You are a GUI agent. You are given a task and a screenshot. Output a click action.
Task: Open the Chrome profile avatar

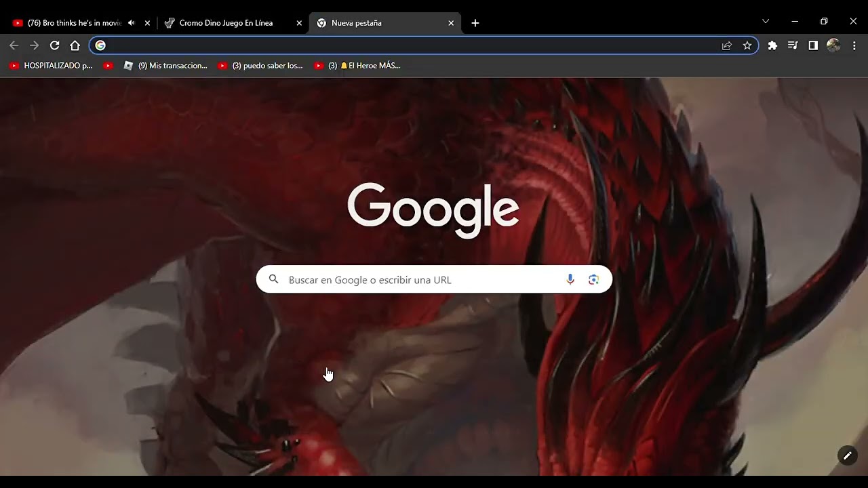(833, 45)
